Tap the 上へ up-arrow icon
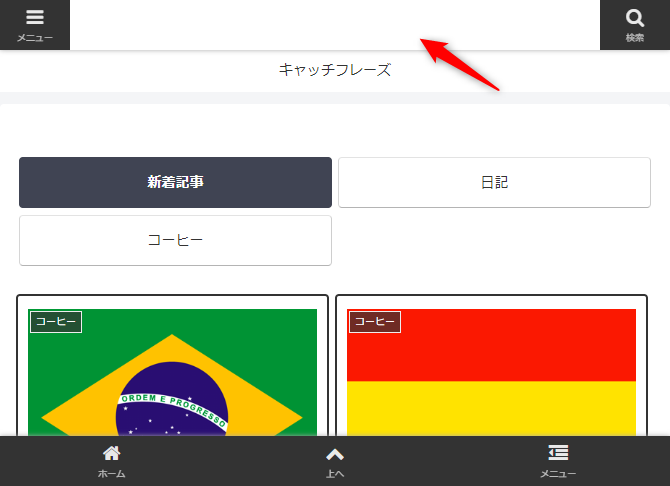 (x=335, y=454)
